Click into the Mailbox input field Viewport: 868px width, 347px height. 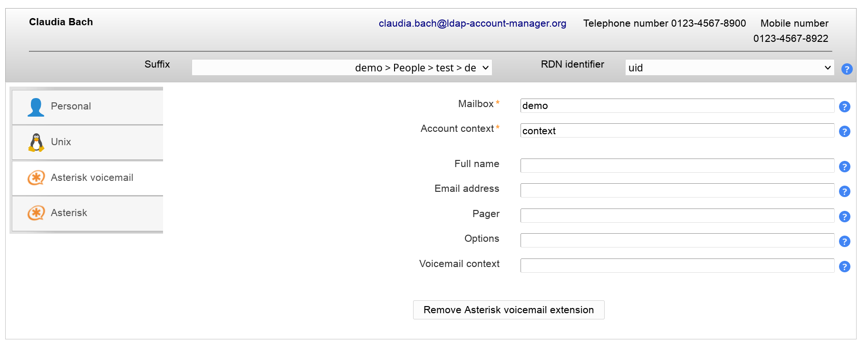677,106
